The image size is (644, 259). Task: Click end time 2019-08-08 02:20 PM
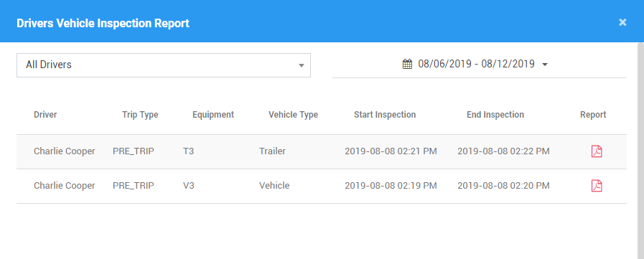503,186
